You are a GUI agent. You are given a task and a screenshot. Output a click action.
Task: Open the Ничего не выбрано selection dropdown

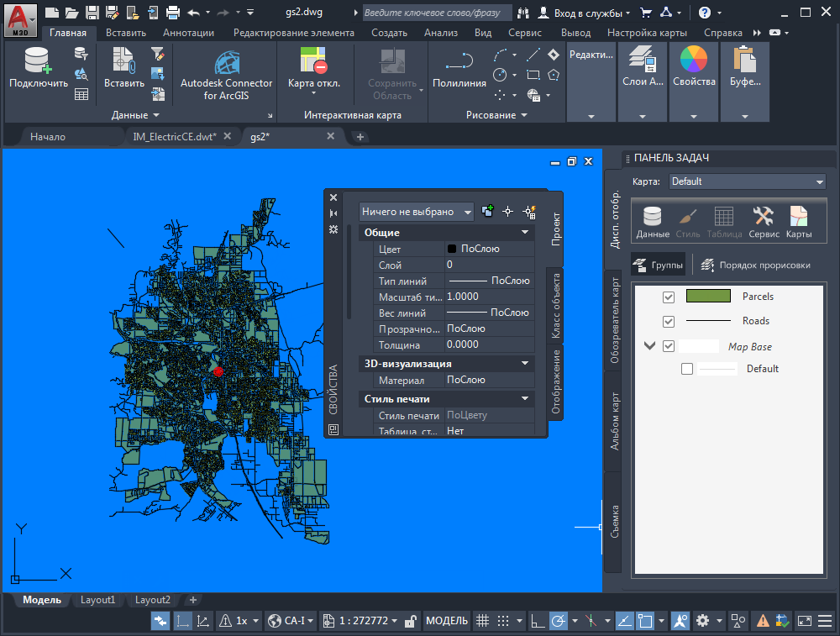tap(416, 213)
